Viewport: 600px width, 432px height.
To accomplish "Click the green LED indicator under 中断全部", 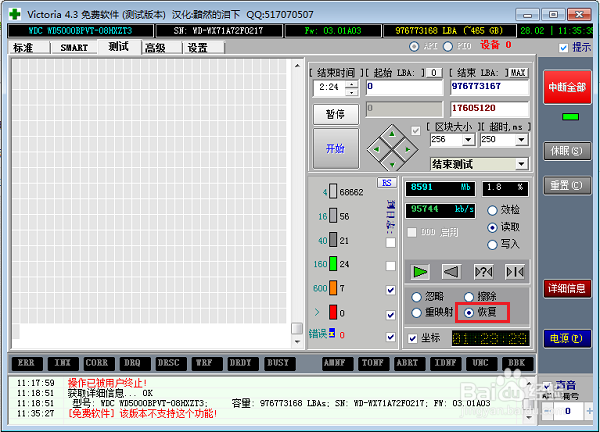I will [x=570, y=116].
